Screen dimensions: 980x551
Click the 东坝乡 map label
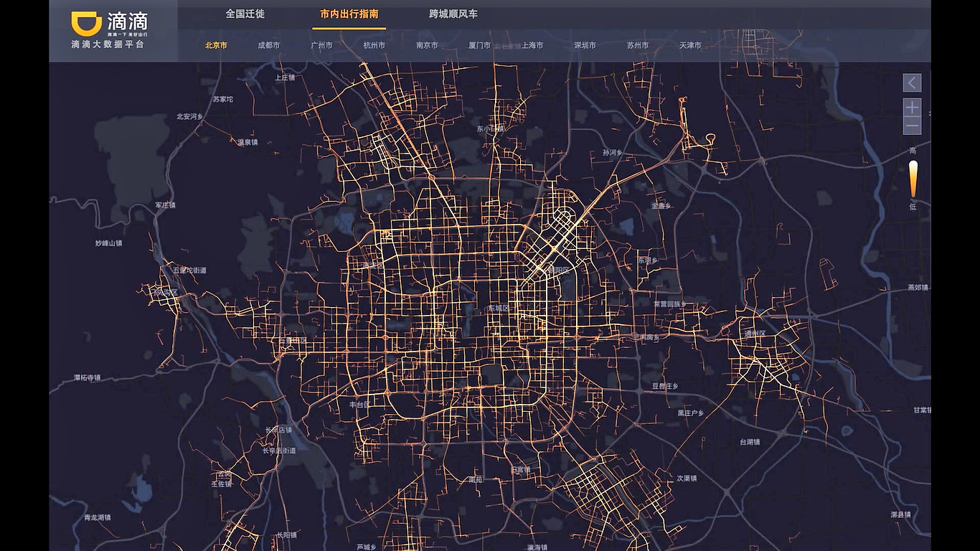[x=648, y=261]
